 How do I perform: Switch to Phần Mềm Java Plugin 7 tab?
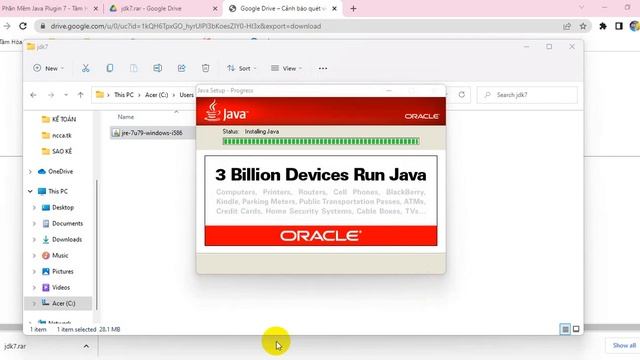46,8
